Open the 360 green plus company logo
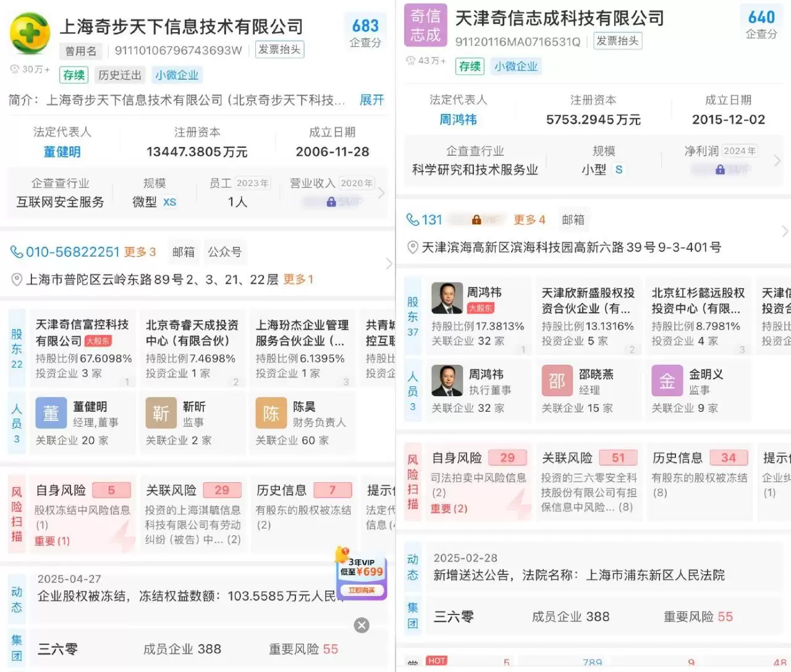The width and height of the screenshot is (791, 672). click(x=30, y=33)
